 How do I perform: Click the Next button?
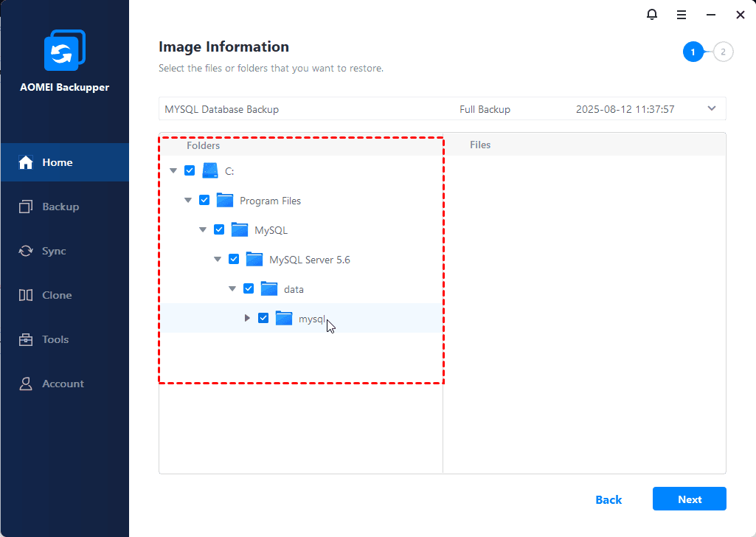click(690, 499)
